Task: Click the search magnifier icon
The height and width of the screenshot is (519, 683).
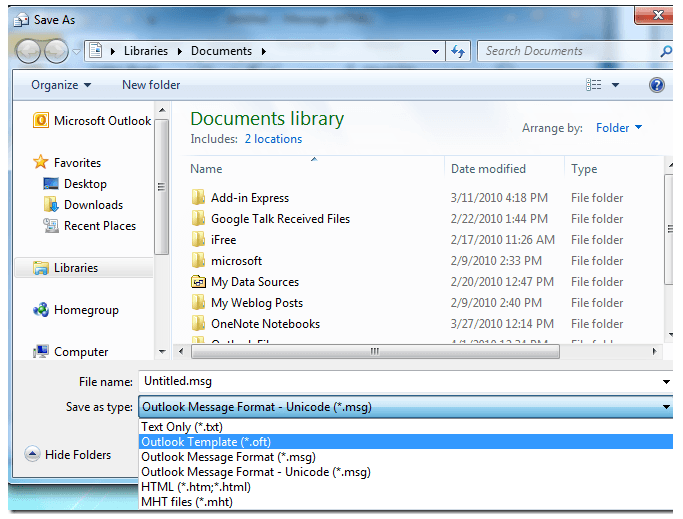Action: coord(666,51)
